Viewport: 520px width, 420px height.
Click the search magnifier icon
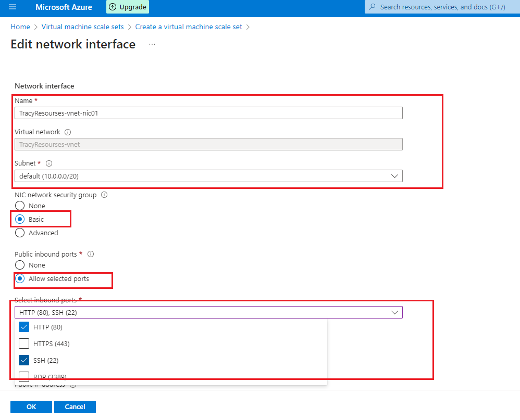point(373,7)
